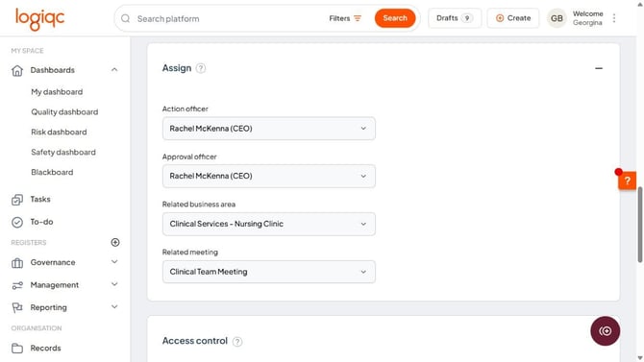This screenshot has height=362, width=644.
Task: Click the Records label in sidebar
Action: click(x=45, y=348)
